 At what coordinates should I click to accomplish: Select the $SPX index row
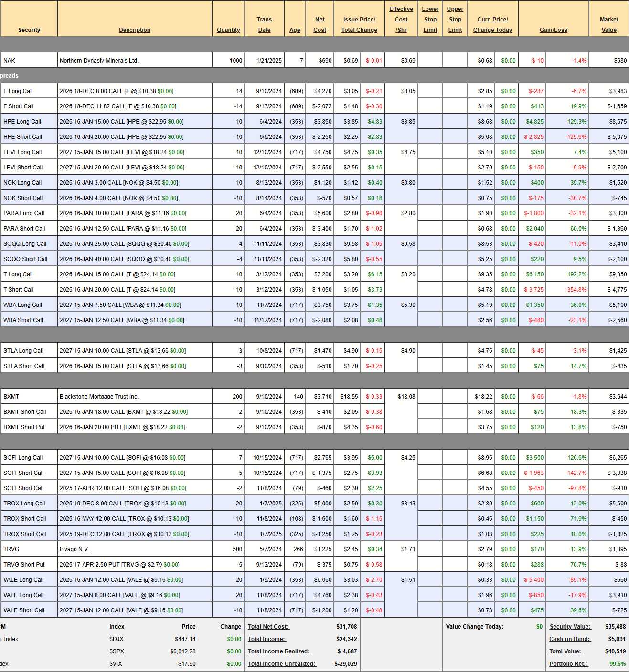[117, 651]
